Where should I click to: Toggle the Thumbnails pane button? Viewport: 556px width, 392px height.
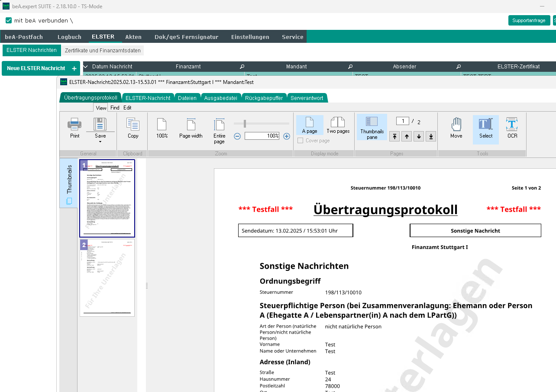[x=372, y=127]
